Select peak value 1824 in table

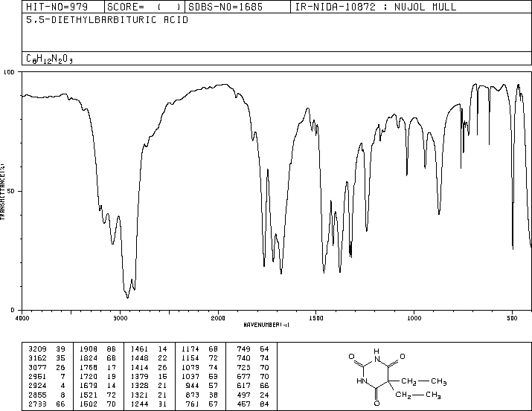pyautogui.click(x=89, y=358)
